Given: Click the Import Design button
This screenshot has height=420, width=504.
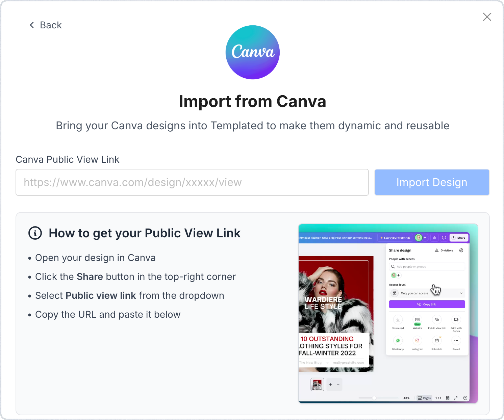Looking at the screenshot, I should (432, 182).
